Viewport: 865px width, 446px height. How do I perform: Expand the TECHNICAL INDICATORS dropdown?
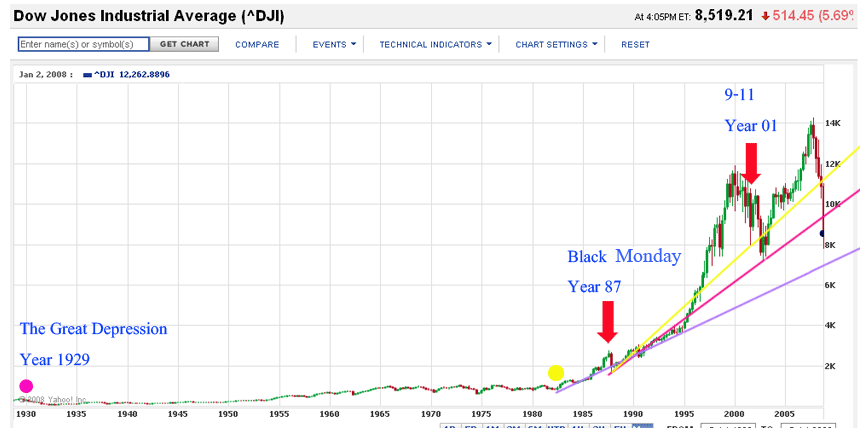click(435, 45)
